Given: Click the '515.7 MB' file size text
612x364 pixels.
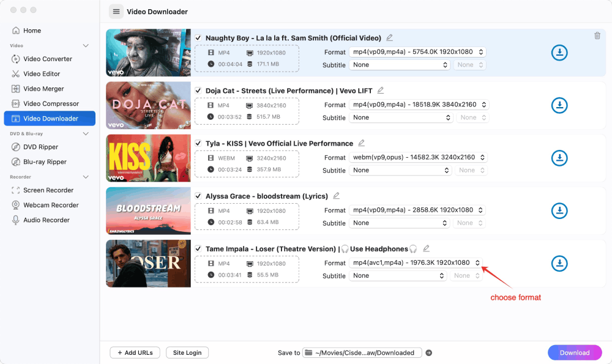Looking at the screenshot, I should (268, 117).
